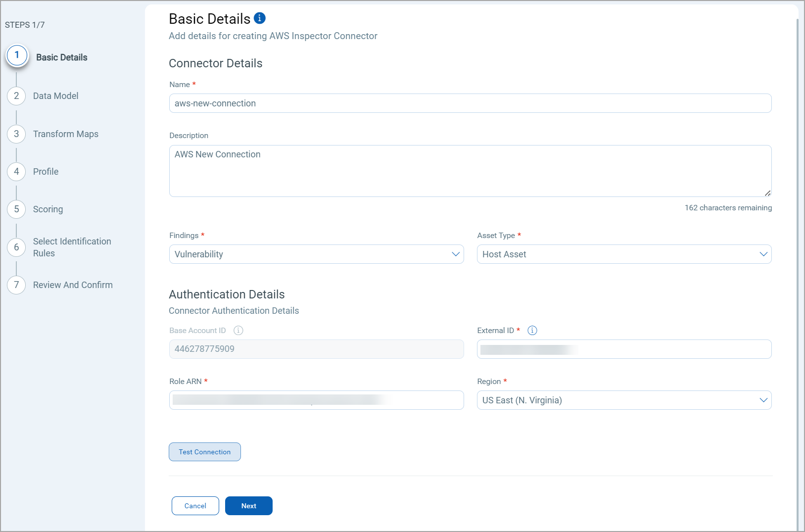Viewport: 805px width, 532px height.
Task: Click the Name input field
Action: 470,103
